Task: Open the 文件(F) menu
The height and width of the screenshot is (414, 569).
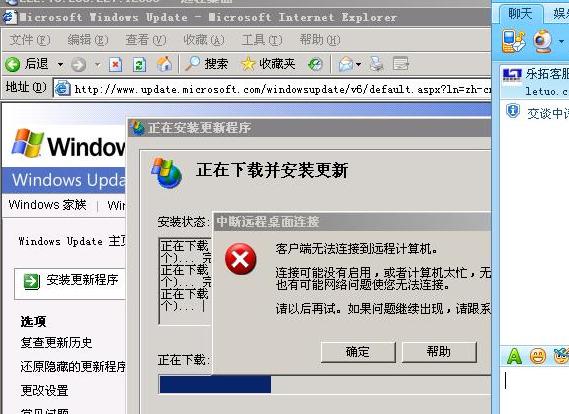Action: coord(30,40)
